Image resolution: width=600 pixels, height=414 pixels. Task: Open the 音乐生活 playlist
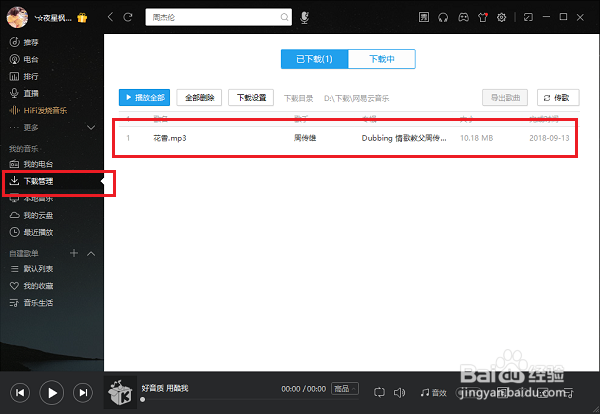tap(31, 303)
